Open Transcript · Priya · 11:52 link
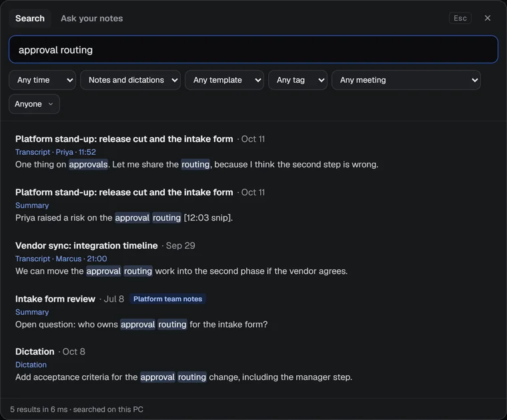The width and height of the screenshot is (507, 420). [x=55, y=152]
